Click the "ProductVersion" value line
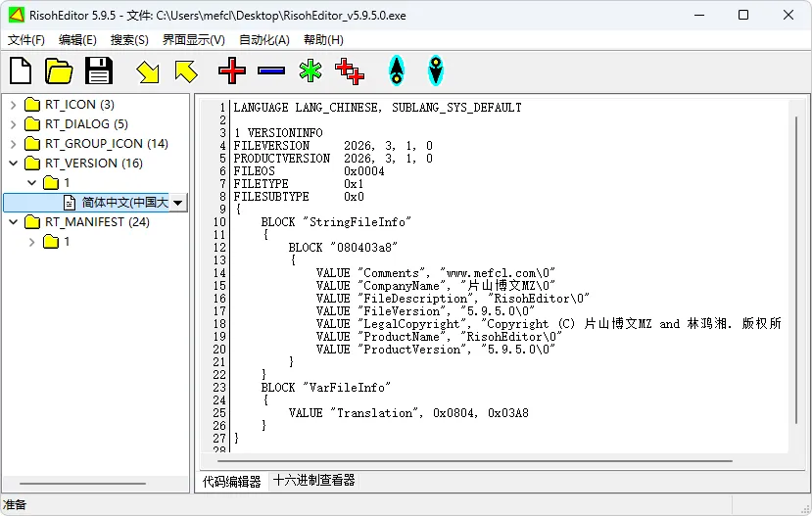Image resolution: width=812 pixels, height=516 pixels. 436,350
